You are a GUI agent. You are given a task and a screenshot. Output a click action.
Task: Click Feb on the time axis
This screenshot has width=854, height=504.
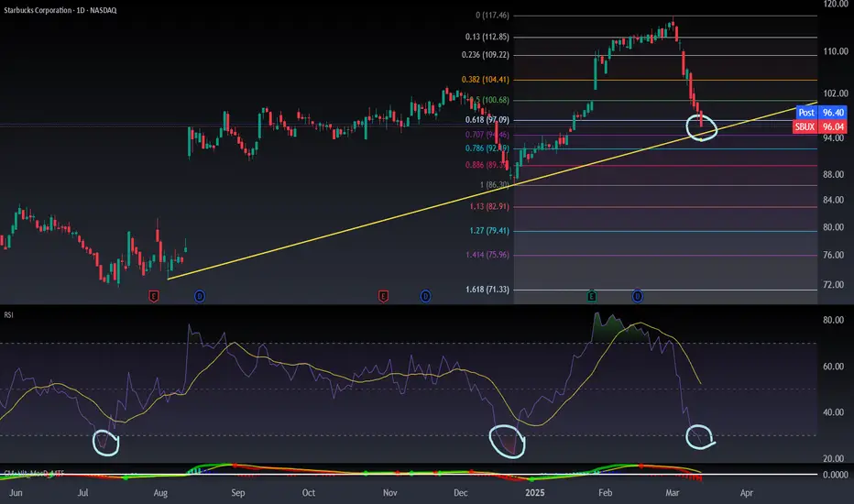tap(605, 493)
